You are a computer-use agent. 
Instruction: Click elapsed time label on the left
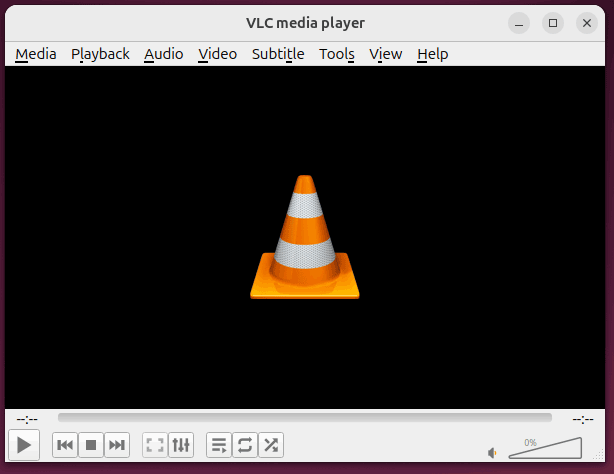pos(27,420)
